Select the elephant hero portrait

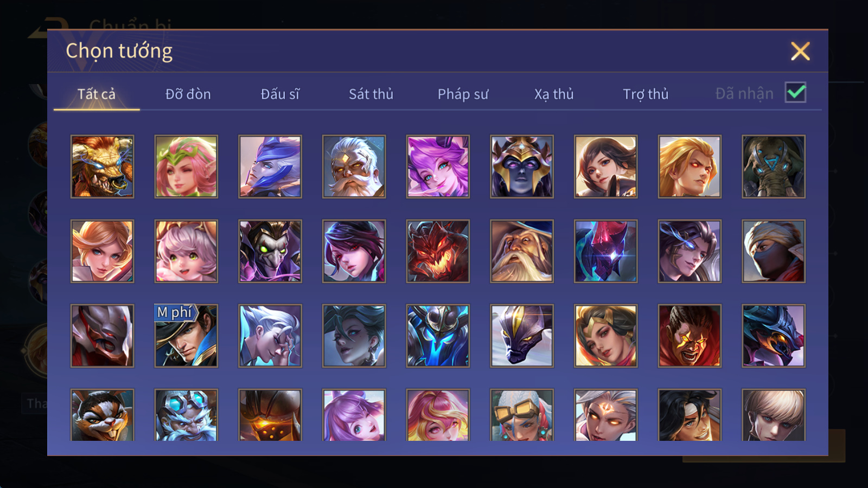tap(774, 166)
